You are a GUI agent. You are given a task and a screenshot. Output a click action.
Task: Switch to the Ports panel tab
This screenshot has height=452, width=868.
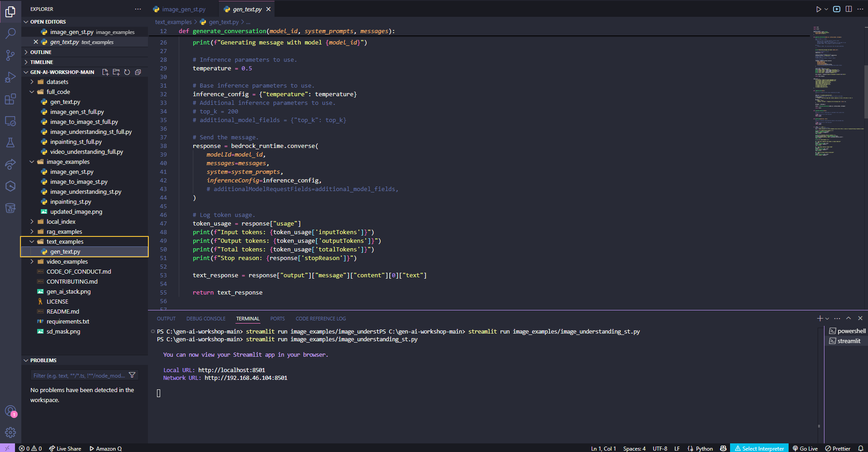(277, 319)
